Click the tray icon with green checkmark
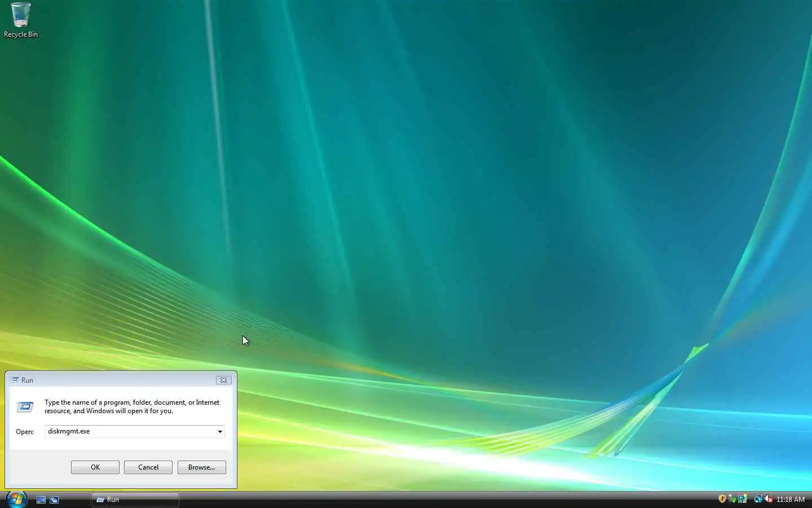The height and width of the screenshot is (508, 812). (732, 499)
